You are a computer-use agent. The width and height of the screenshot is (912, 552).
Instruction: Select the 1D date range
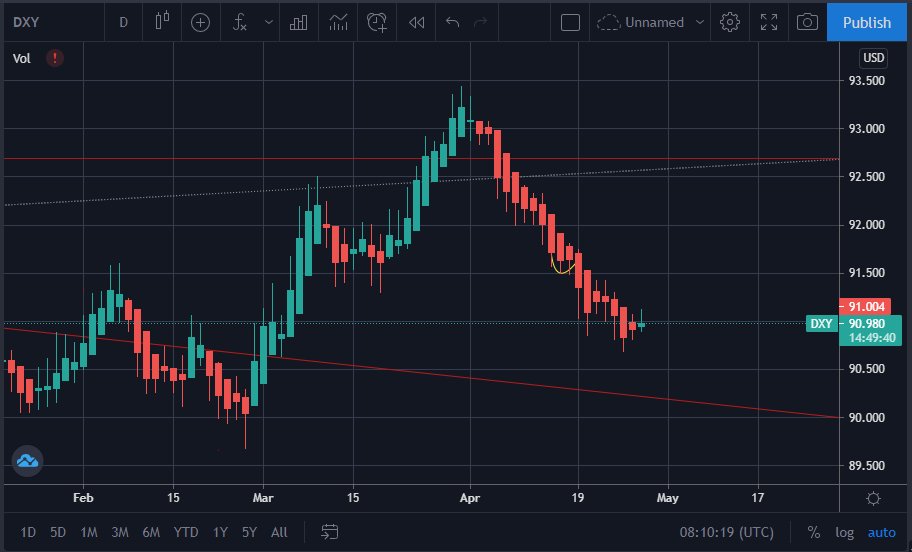[28, 532]
